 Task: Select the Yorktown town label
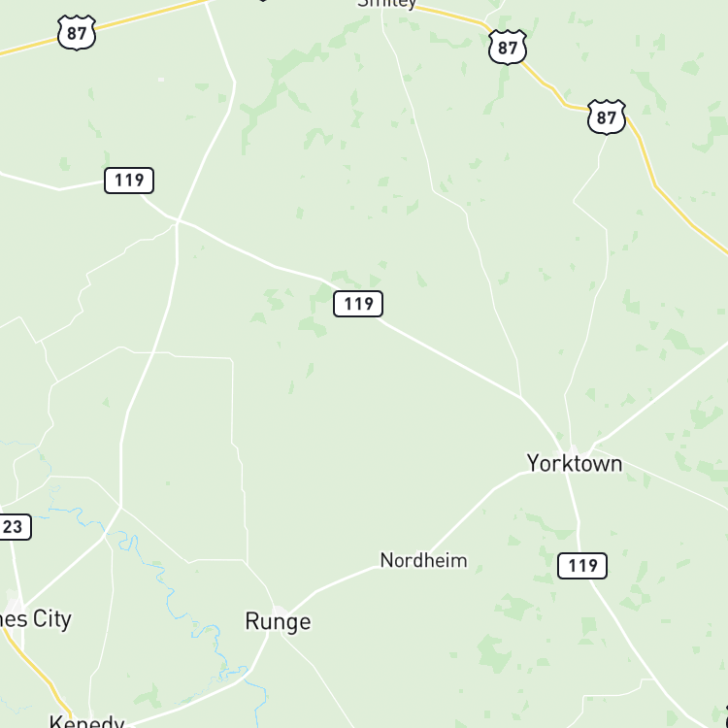pyautogui.click(x=575, y=463)
